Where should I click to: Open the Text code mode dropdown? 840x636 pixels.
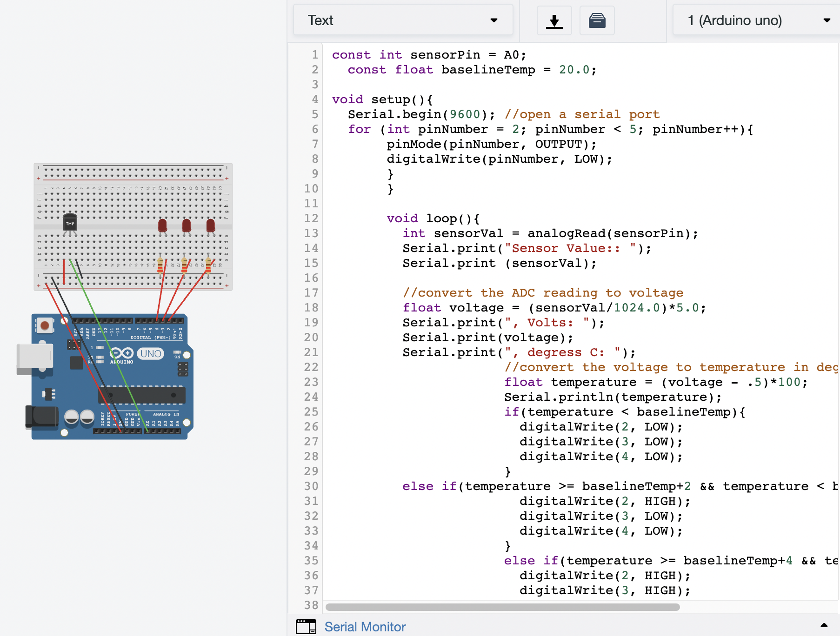[x=403, y=20]
